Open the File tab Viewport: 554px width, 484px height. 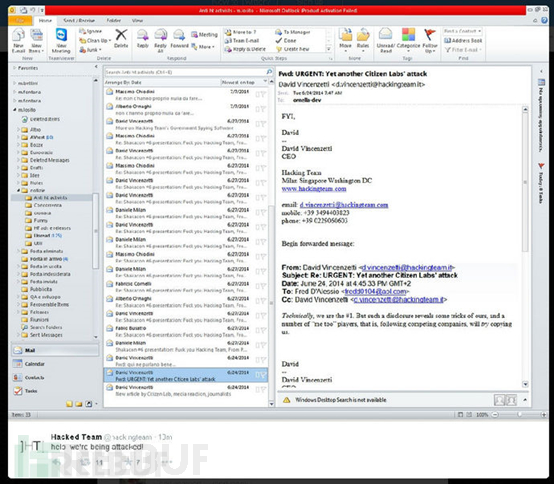pos(21,21)
